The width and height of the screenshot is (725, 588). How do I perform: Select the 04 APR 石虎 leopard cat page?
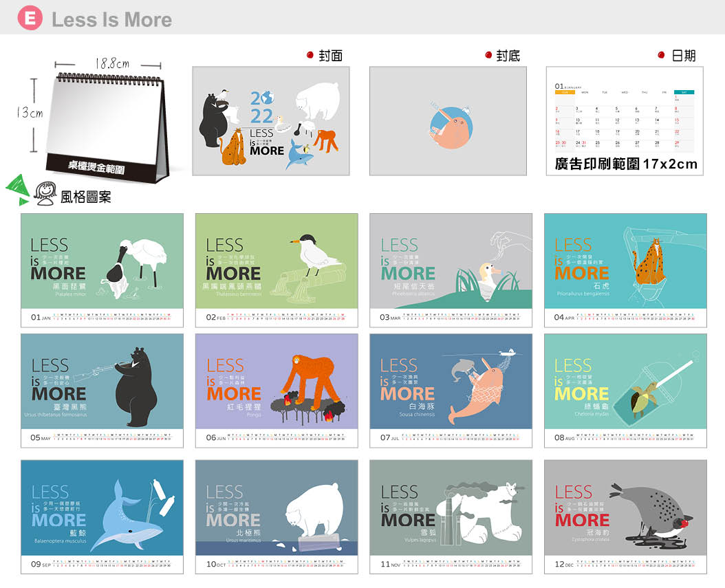625,270
